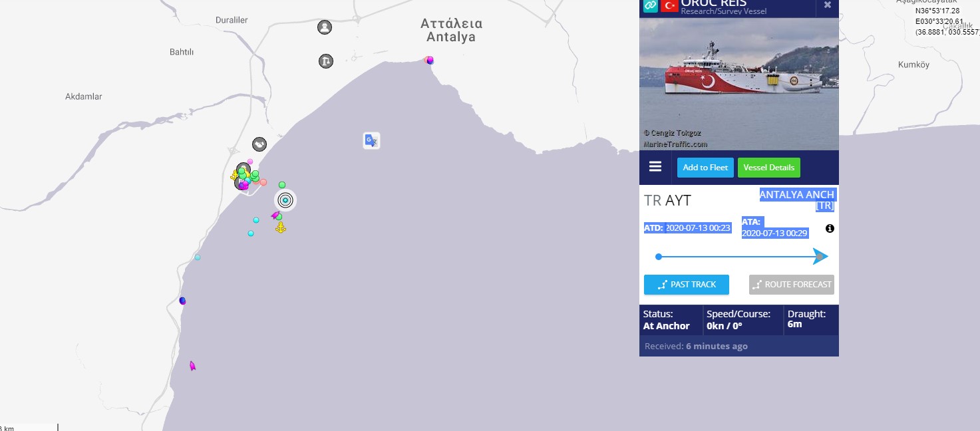Select the magenta vessel arrow near anchorage
980x431 pixels.
[x=275, y=215]
